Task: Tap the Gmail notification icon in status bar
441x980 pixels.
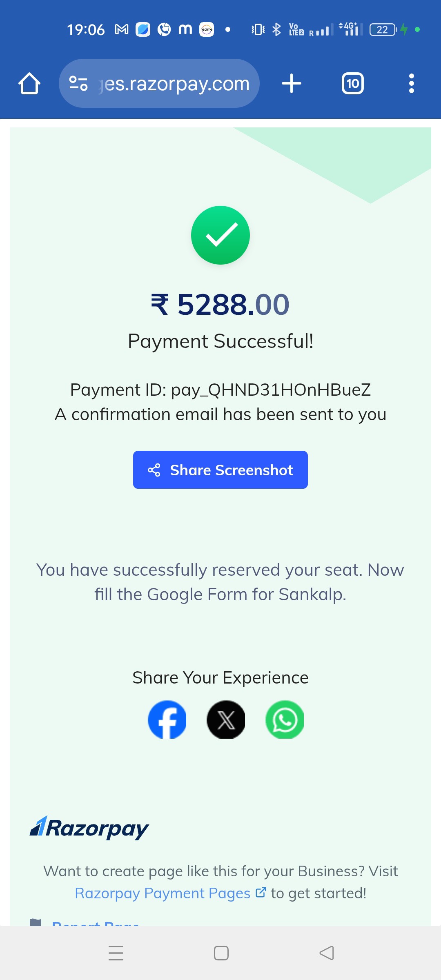Action: pos(122,29)
